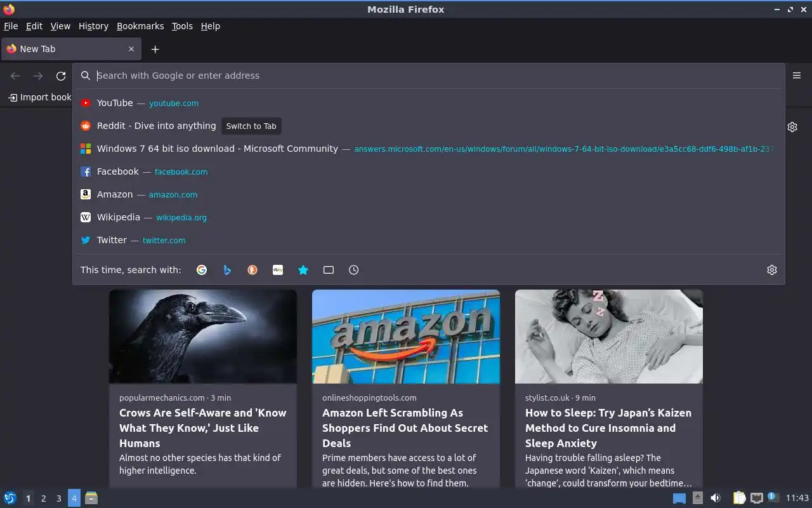The image size is (812, 508).
Task: Click the address bar search field
Action: 429,76
